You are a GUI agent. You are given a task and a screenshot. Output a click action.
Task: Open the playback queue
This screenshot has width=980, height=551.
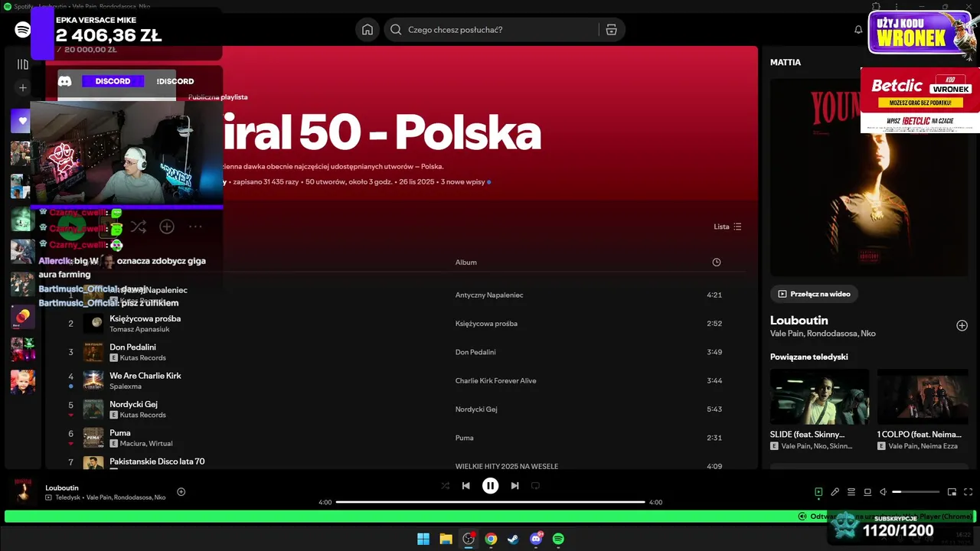[851, 492]
